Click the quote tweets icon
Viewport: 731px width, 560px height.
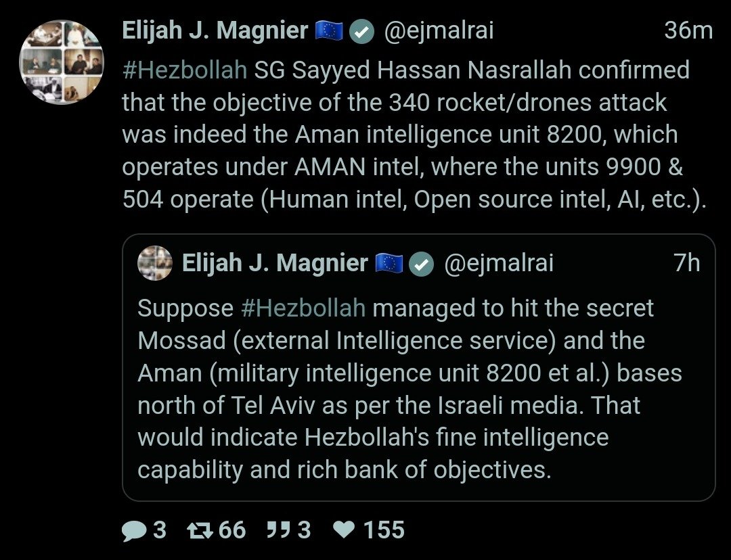278,530
